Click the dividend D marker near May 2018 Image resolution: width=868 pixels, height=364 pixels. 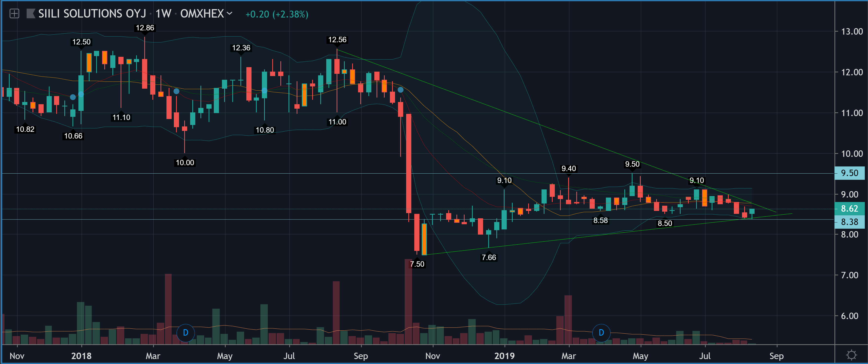[185, 333]
